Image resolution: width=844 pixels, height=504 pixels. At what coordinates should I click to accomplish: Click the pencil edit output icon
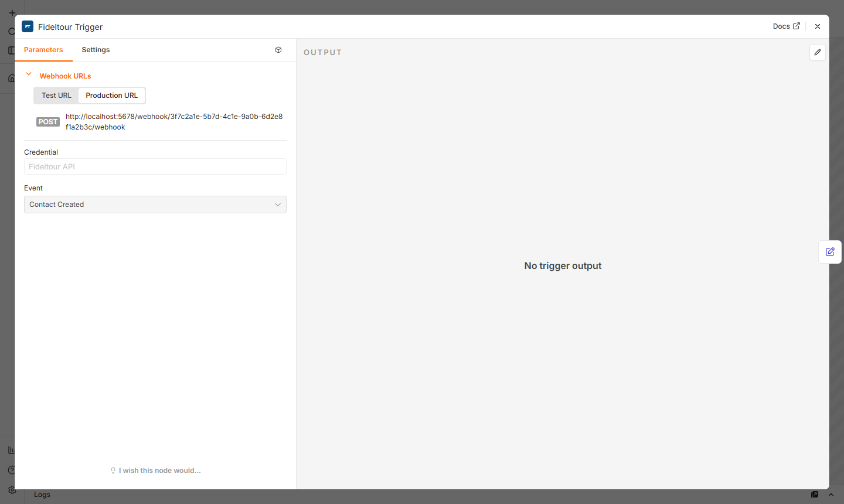pyautogui.click(x=818, y=52)
